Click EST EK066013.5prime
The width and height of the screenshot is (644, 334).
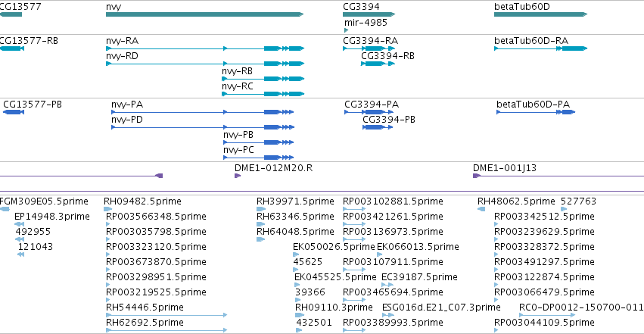[x=379, y=254]
